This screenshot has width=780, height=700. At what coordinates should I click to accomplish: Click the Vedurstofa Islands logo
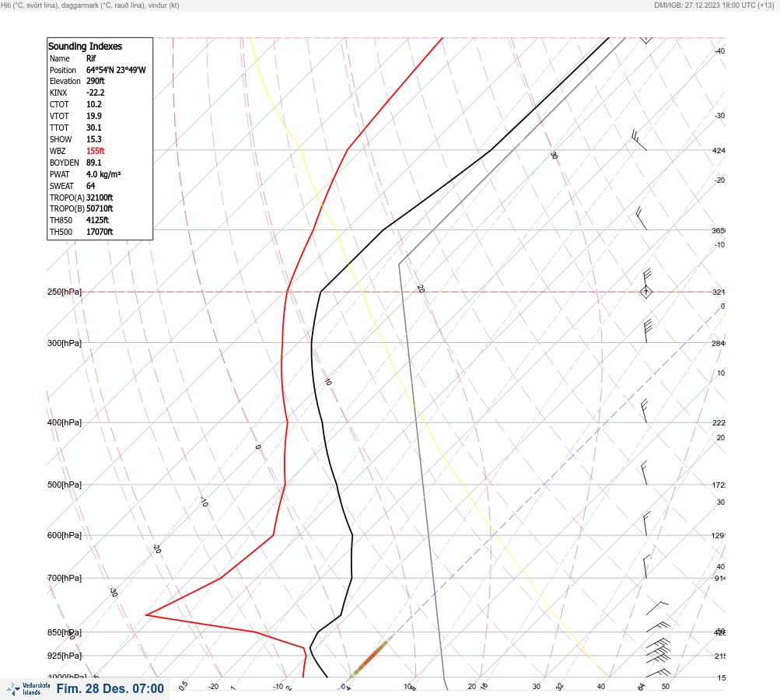28,689
